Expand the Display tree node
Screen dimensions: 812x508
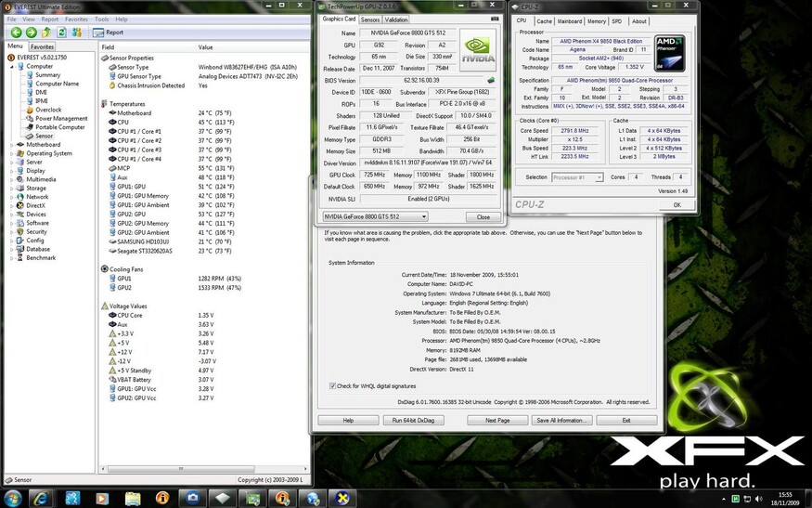click(12, 171)
